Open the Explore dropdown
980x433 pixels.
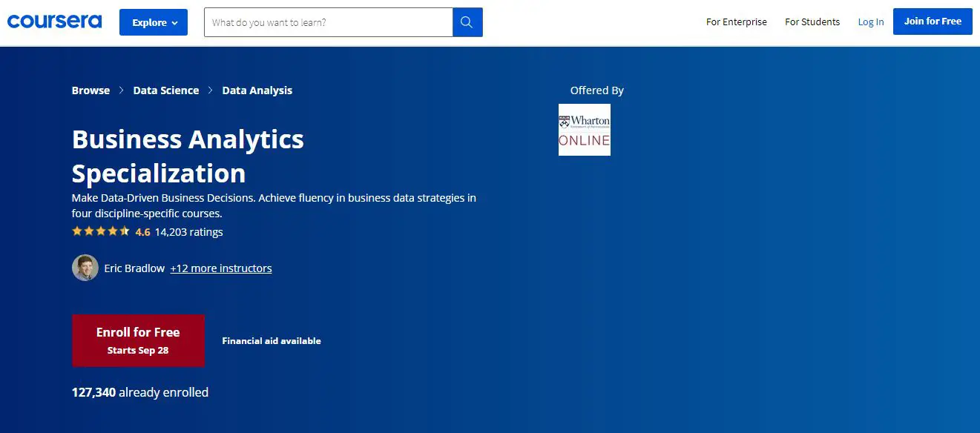point(153,22)
